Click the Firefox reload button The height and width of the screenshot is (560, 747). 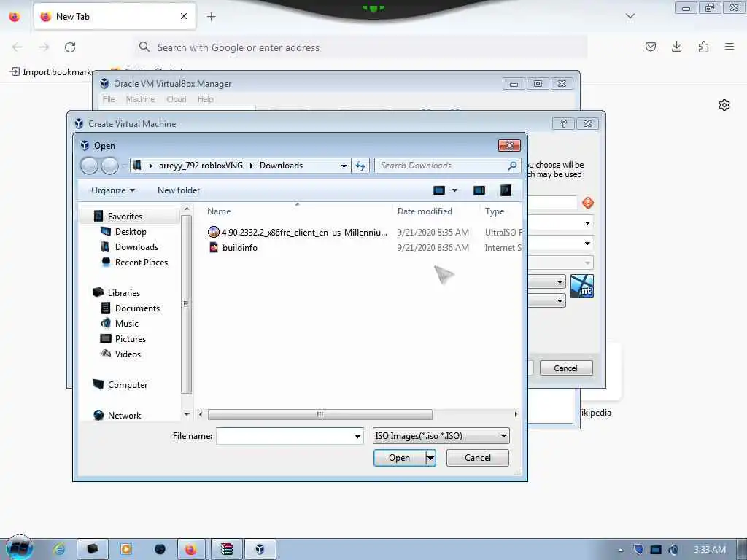[70, 47]
